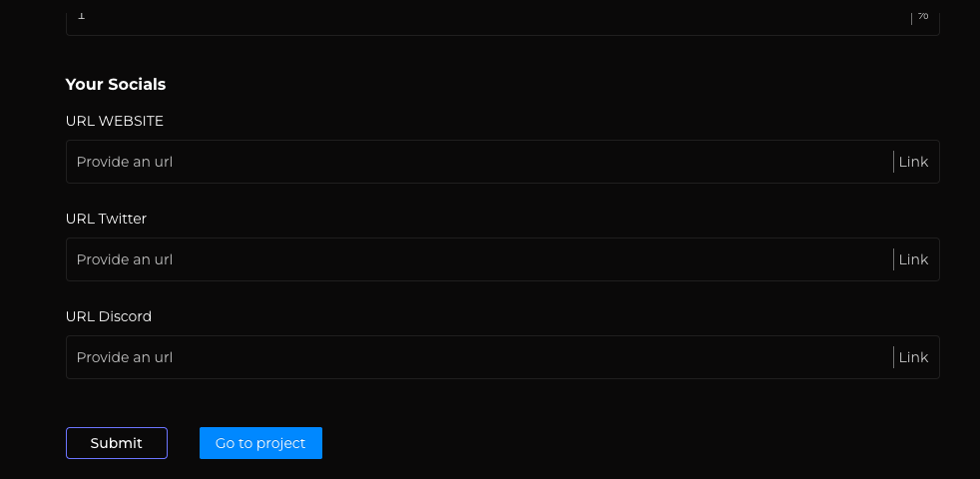The width and height of the screenshot is (980, 479).
Task: Focus the URL Twitter input field
Action: tap(479, 259)
